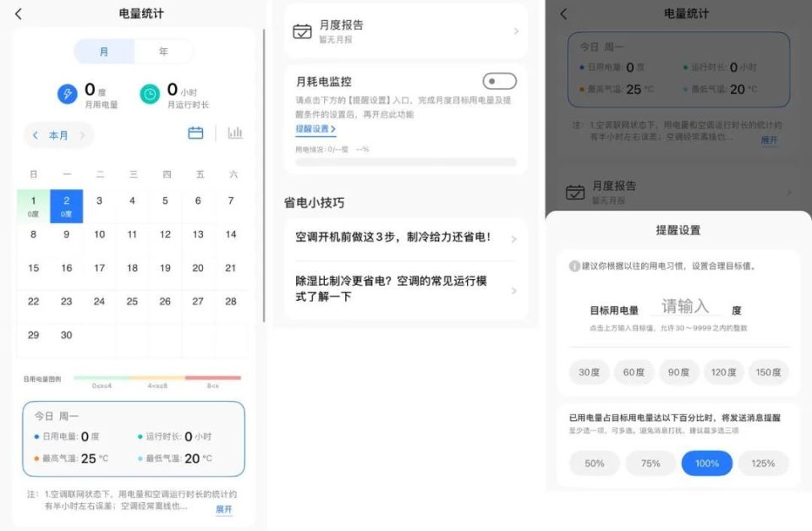Screen dimensions: 812x531
Task: Choose 150度 preset
Action: 769,373
